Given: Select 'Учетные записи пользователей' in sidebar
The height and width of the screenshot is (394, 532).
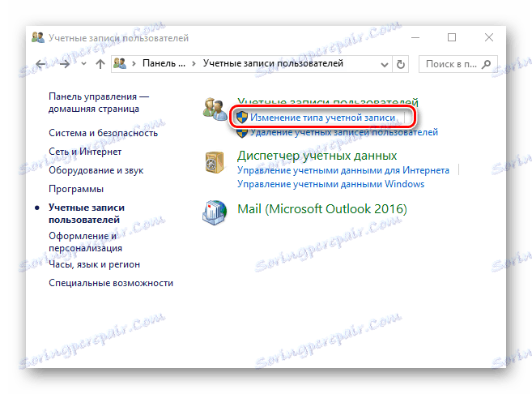Looking at the screenshot, I should [87, 214].
